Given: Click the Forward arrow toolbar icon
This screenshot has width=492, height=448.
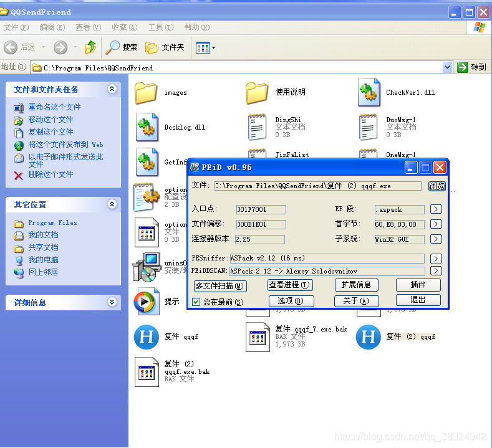Looking at the screenshot, I should (60, 47).
